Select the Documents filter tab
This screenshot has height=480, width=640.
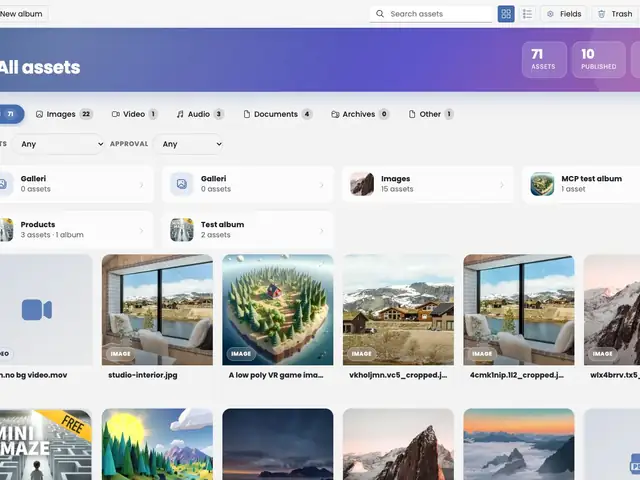[278, 114]
